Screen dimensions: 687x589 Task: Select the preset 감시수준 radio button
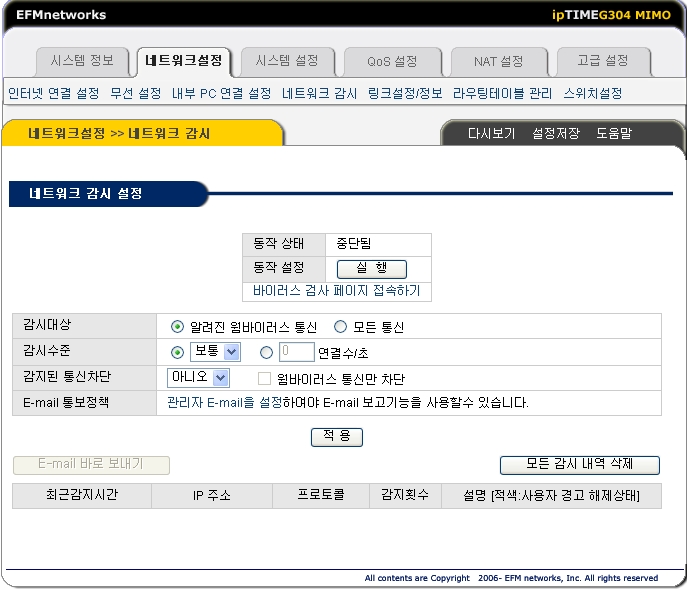tap(177, 352)
